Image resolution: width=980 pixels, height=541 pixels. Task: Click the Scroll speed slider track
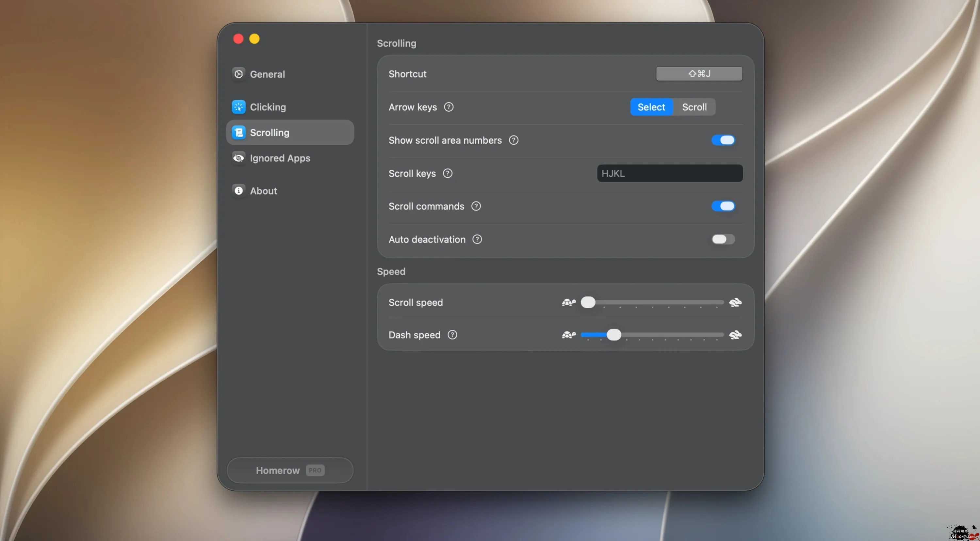652,302
